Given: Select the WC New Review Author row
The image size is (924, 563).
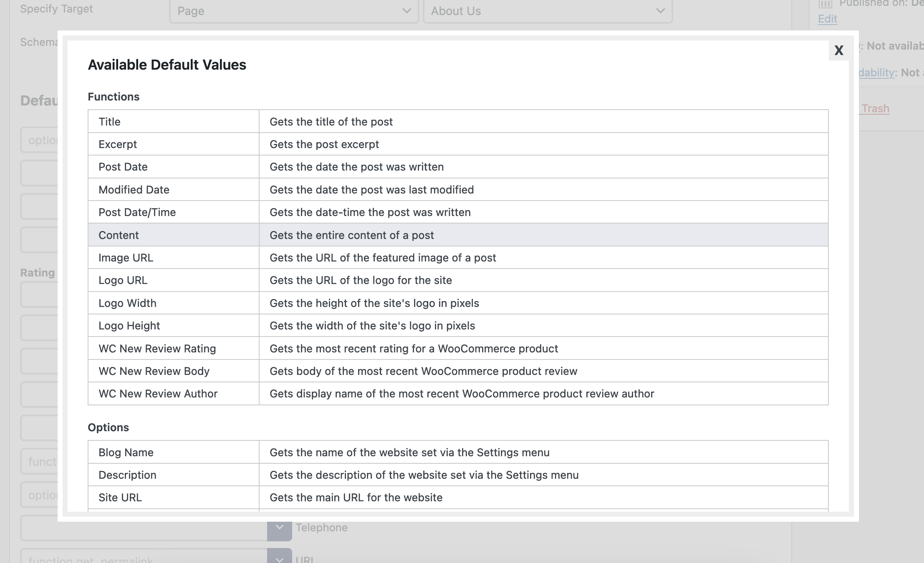Looking at the screenshot, I should point(458,394).
